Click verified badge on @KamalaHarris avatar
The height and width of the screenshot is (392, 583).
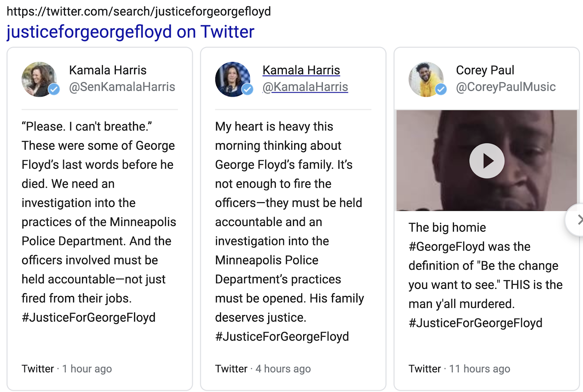click(x=247, y=89)
